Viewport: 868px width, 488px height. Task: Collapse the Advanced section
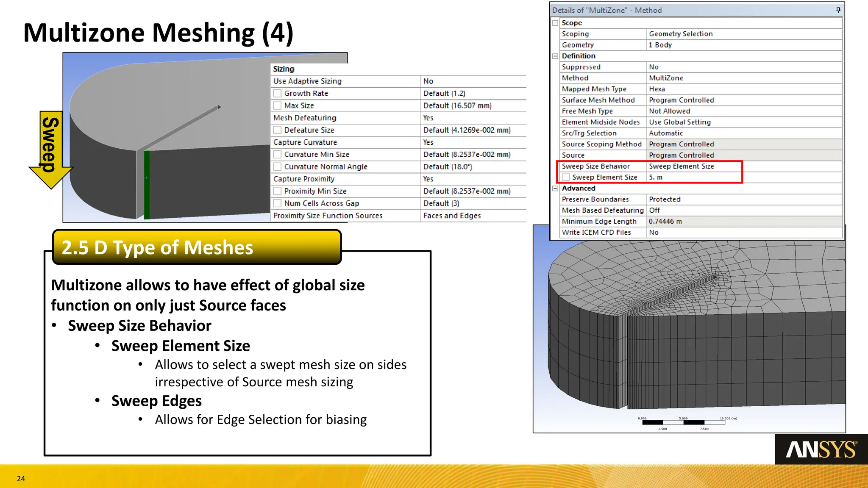click(555, 189)
